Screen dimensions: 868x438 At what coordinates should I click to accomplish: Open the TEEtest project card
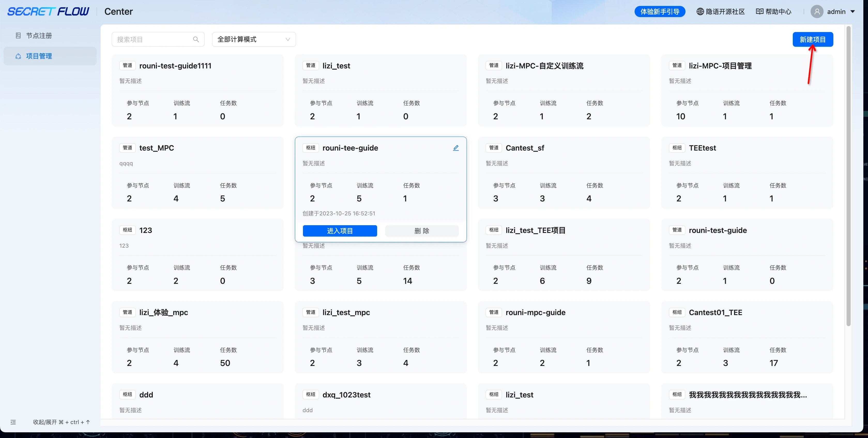pyautogui.click(x=747, y=173)
